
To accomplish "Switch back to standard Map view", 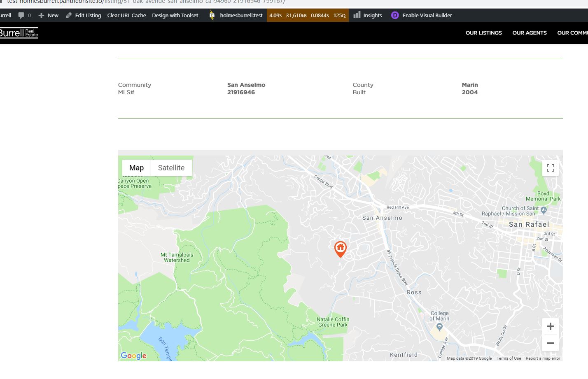I will (x=136, y=167).
